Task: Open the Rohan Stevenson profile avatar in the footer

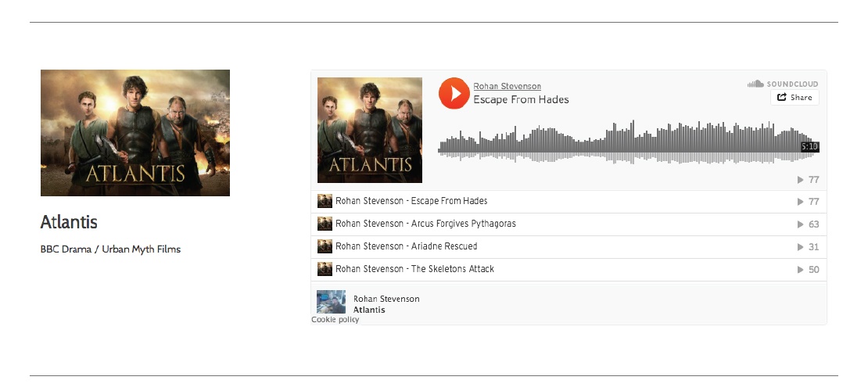Action: (331, 302)
